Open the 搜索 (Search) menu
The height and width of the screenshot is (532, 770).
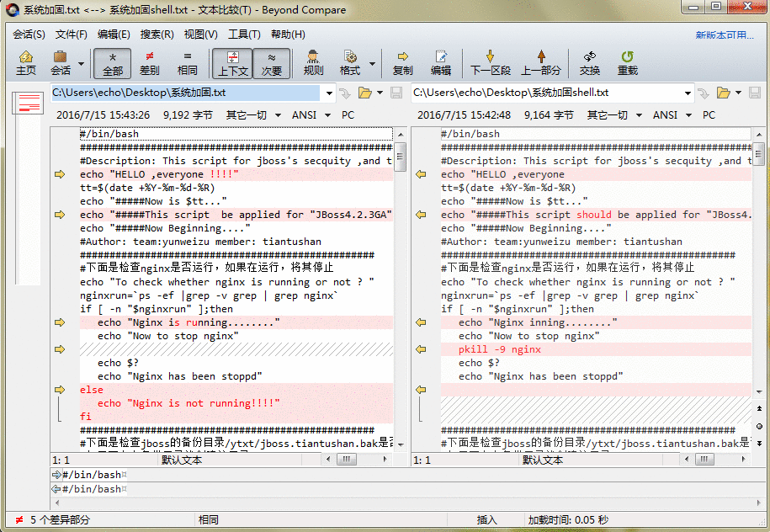[157, 35]
